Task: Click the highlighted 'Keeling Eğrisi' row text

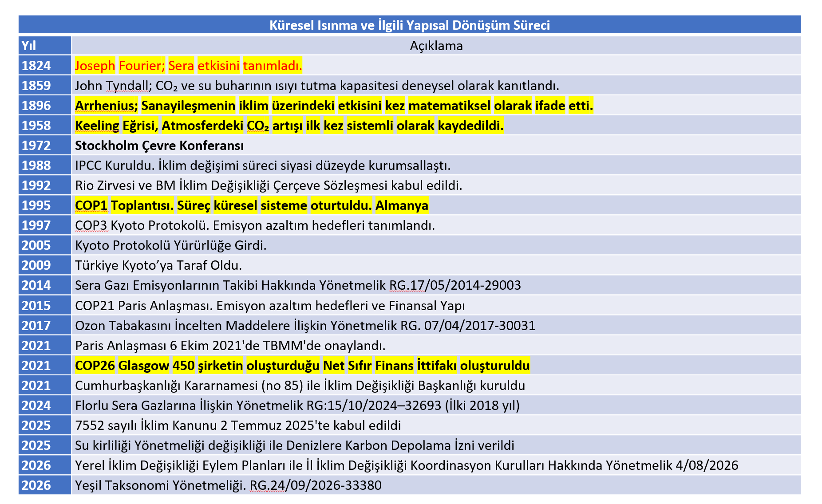Action: [289, 126]
